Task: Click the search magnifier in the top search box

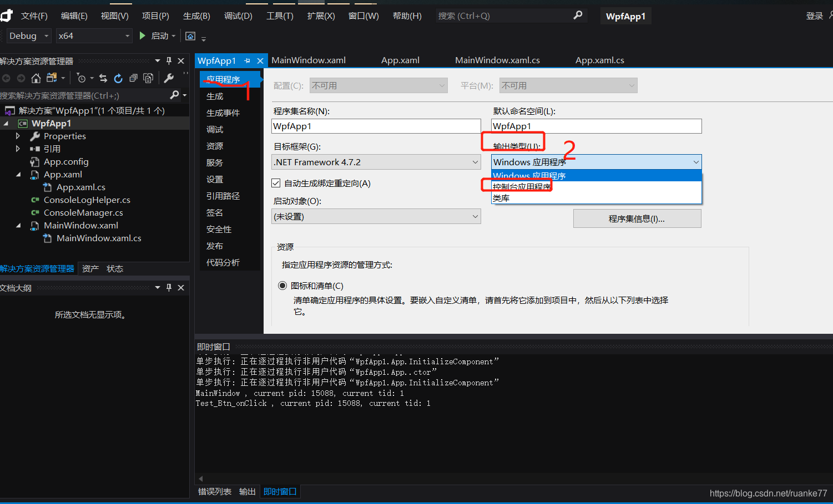Action: [577, 16]
